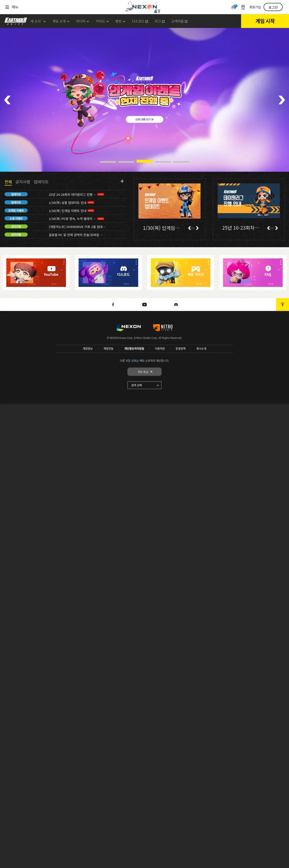Expand the 새 소식 menu
This screenshot has width=289, height=868.
coord(38,21)
